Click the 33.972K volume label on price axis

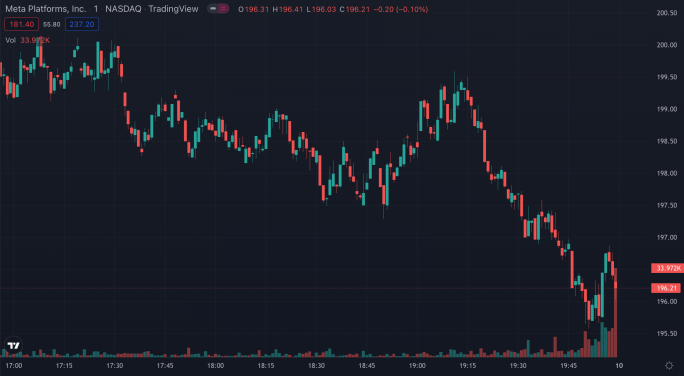click(x=667, y=268)
